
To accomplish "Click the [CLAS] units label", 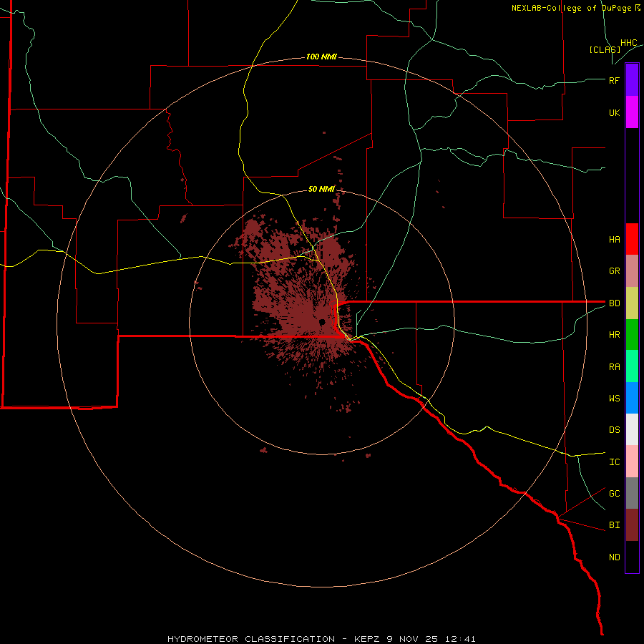I will [605, 50].
